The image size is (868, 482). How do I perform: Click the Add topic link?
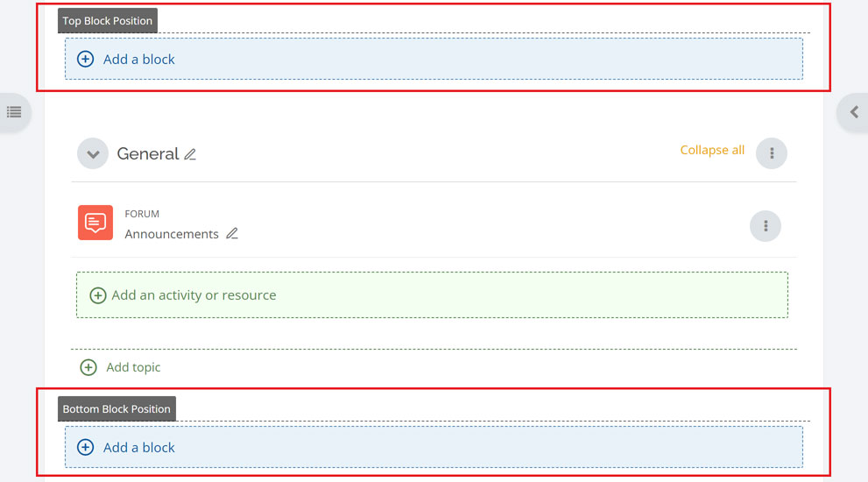[133, 367]
